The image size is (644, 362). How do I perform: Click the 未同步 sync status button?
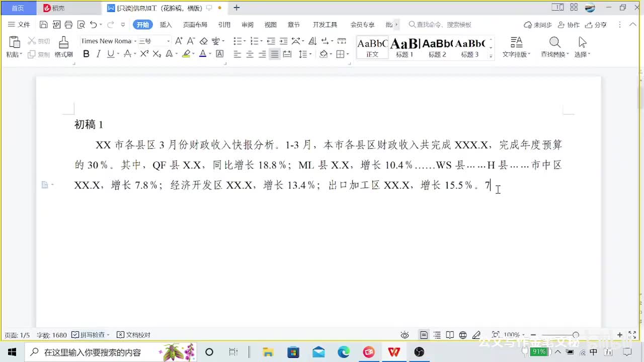(x=538, y=25)
